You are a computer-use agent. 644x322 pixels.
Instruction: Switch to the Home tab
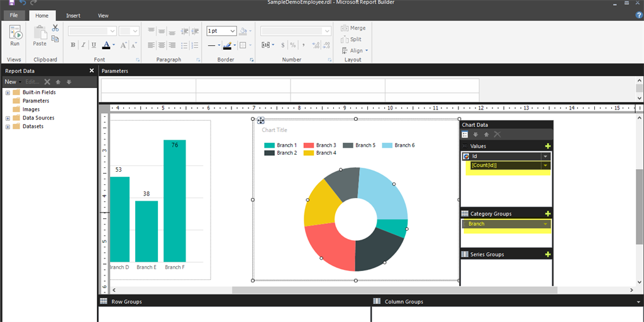(x=42, y=16)
